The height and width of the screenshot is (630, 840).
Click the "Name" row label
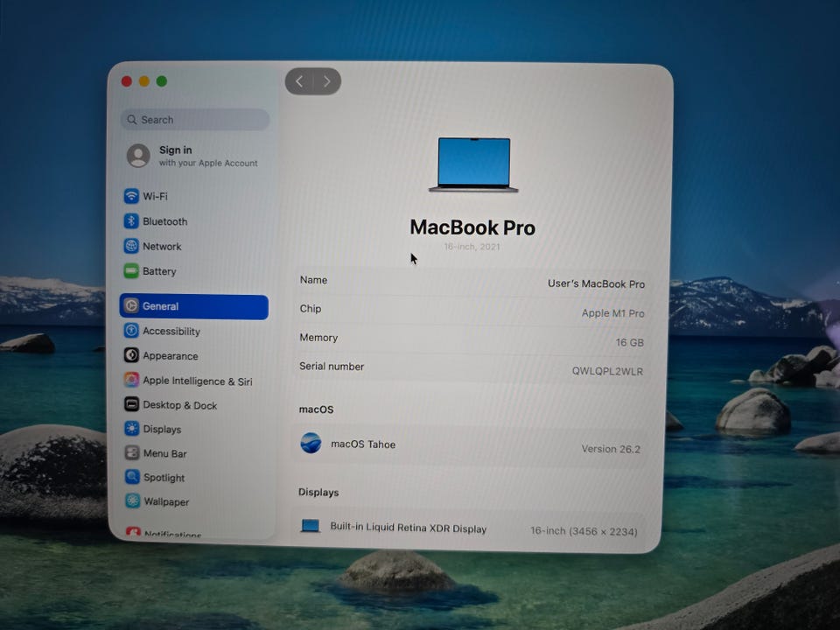(x=313, y=280)
